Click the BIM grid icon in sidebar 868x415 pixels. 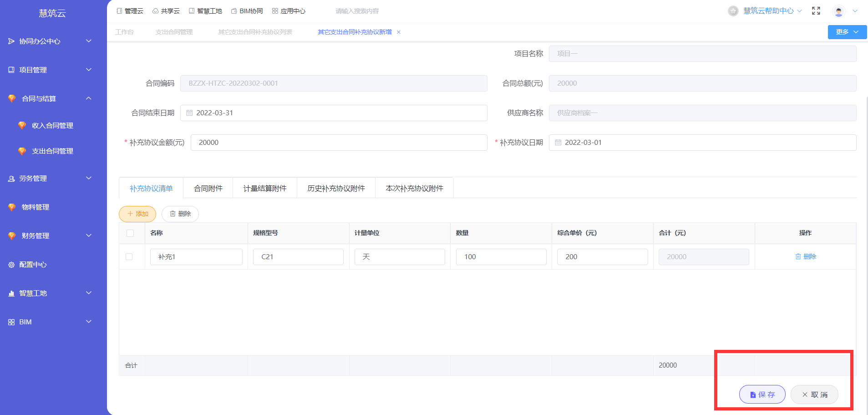11,322
